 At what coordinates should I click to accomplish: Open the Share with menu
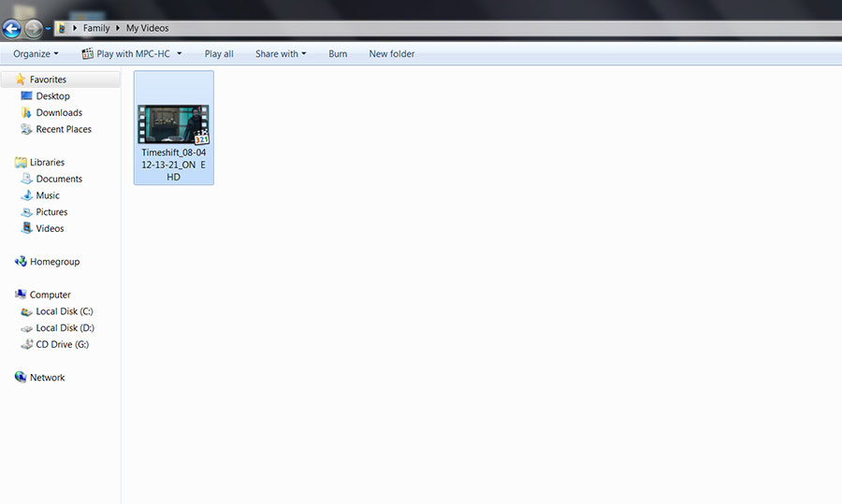281,53
